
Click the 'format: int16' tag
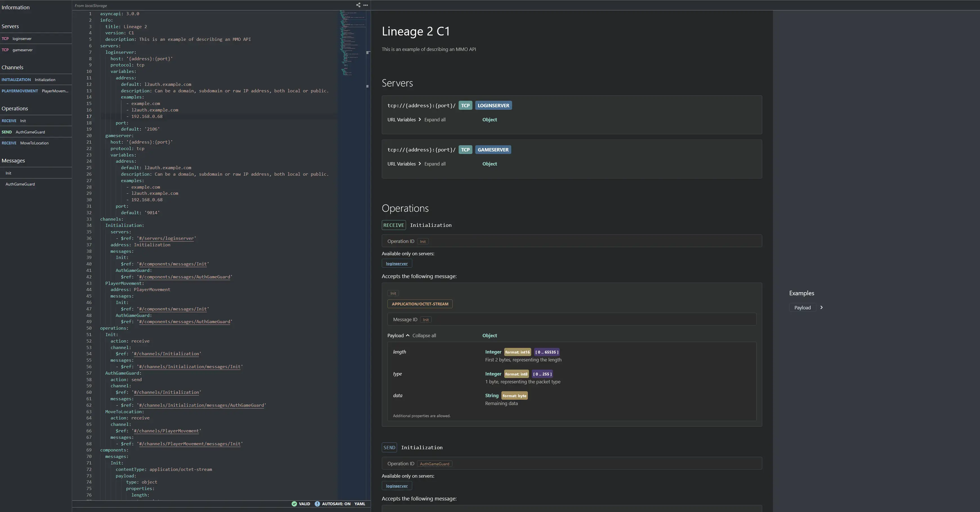pyautogui.click(x=517, y=352)
